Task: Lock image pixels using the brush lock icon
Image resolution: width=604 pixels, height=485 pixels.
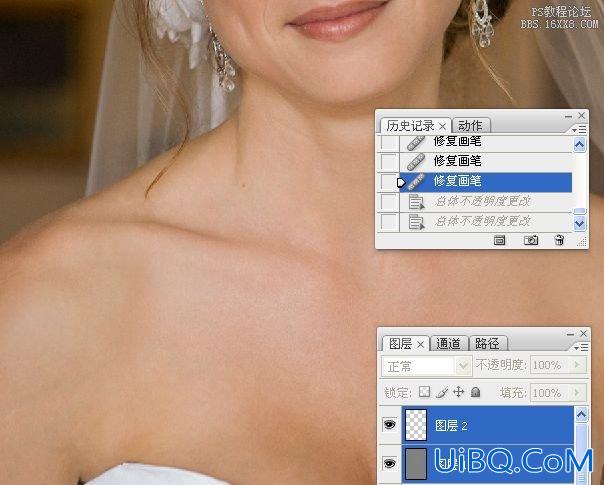Action: [x=442, y=392]
